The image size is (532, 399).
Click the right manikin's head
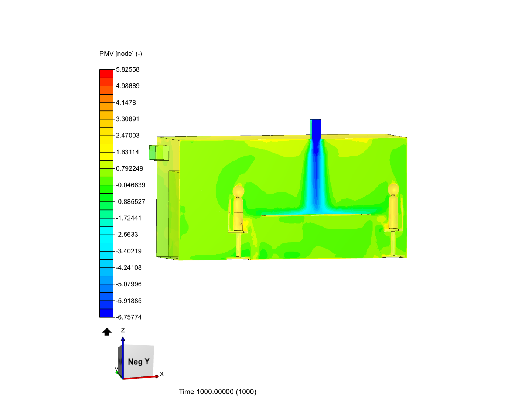[x=393, y=189]
